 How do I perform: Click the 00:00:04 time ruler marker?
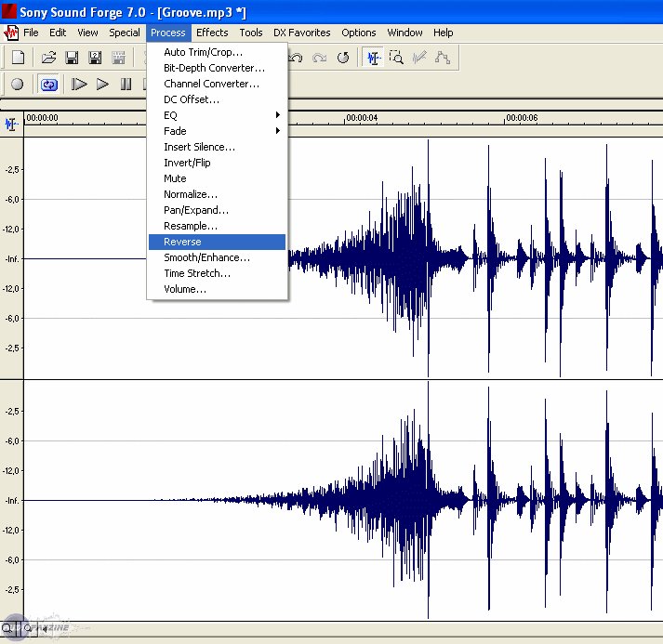pyautogui.click(x=362, y=118)
